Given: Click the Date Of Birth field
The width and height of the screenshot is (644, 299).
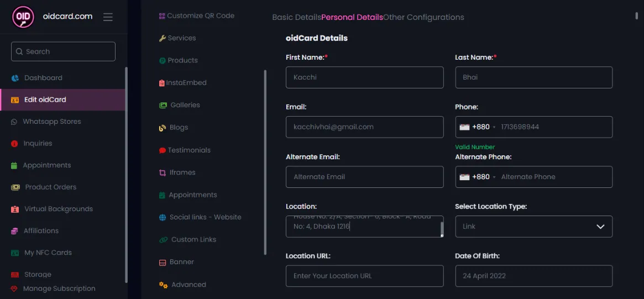Looking at the screenshot, I should click(x=533, y=276).
